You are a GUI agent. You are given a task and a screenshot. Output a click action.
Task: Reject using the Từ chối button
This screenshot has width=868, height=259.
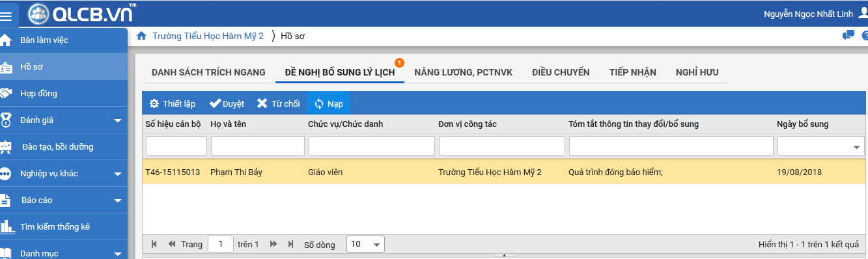point(278,103)
